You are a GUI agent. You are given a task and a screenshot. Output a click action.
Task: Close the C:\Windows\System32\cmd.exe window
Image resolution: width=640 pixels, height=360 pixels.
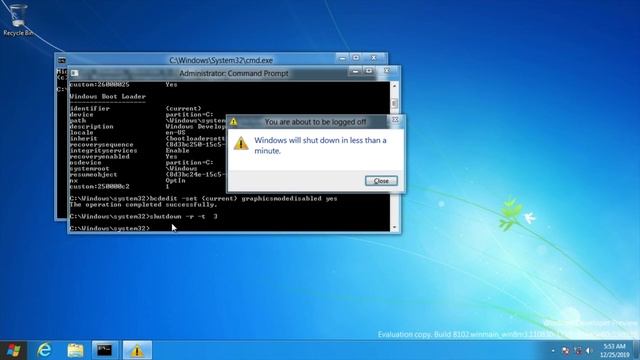click(x=373, y=58)
